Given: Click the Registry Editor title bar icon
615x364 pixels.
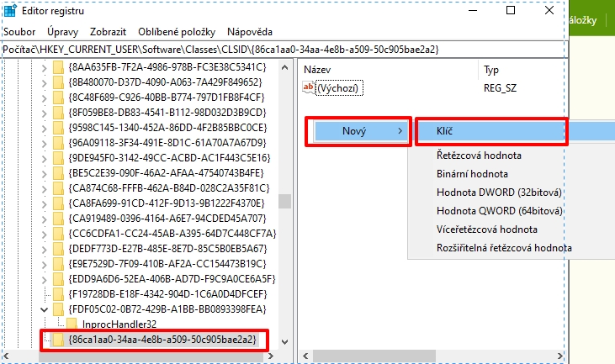Looking at the screenshot, I should click(x=10, y=11).
